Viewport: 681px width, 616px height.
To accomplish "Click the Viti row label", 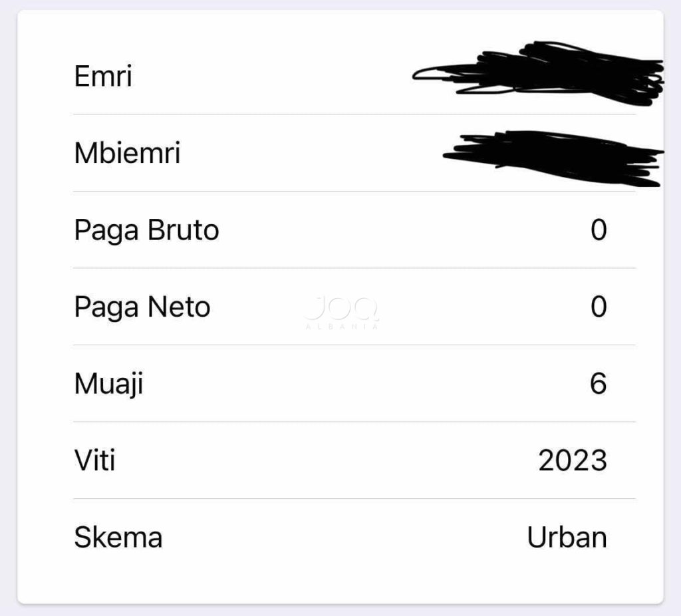I will click(x=94, y=460).
